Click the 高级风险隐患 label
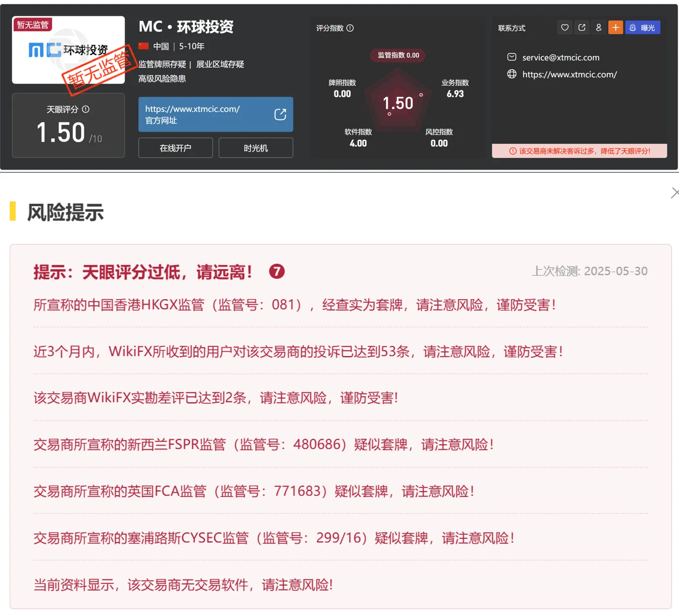This screenshot has width=679, height=616. click(x=162, y=78)
